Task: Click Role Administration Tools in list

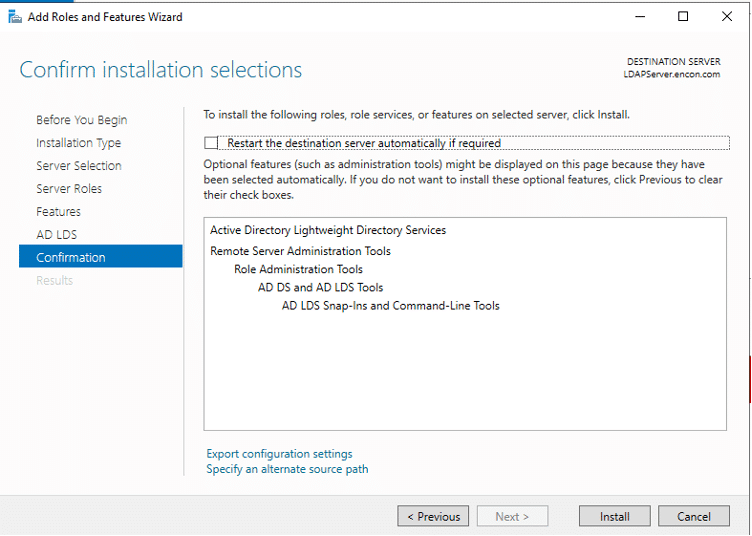Action: (298, 269)
